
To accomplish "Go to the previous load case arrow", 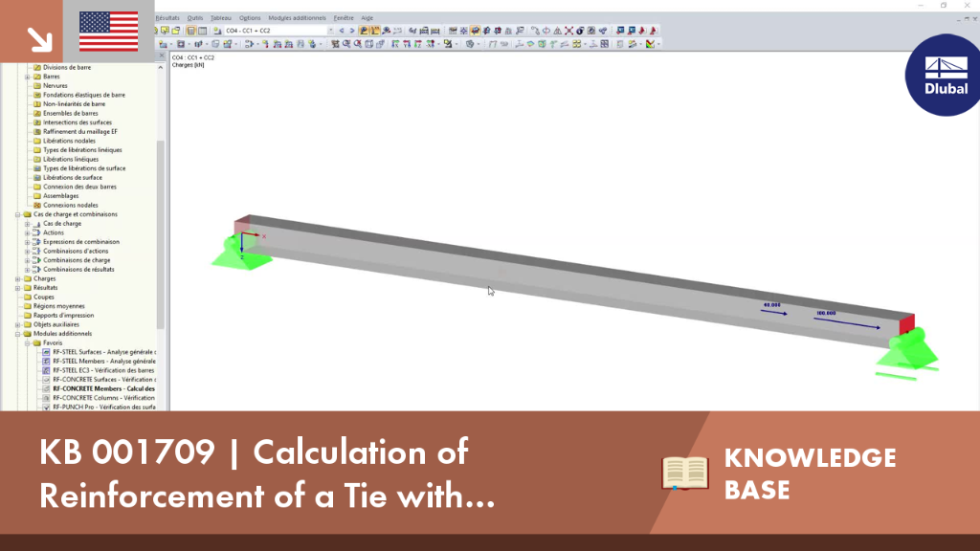I will click(342, 30).
